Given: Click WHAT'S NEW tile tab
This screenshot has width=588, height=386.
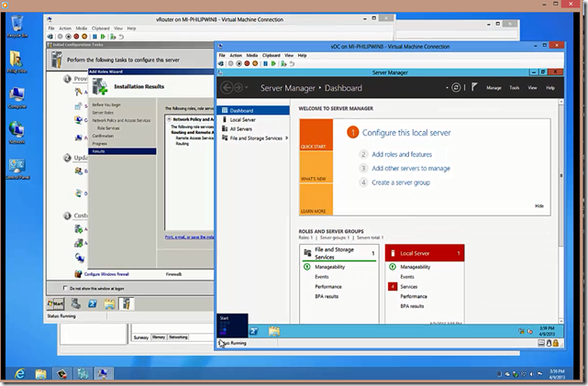Looking at the screenshot, I should [x=316, y=167].
